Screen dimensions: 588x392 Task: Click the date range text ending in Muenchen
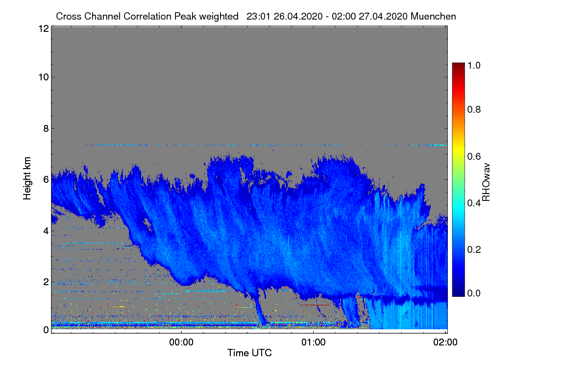[351, 16]
